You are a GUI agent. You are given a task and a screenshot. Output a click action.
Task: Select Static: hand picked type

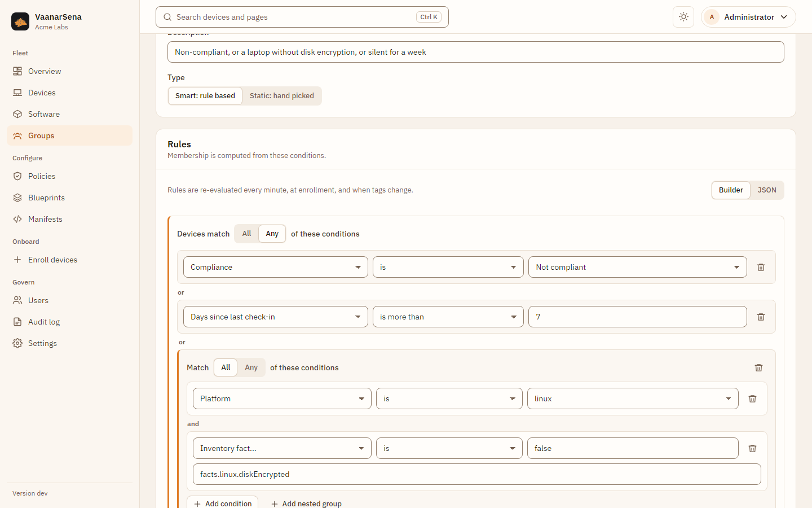282,96
